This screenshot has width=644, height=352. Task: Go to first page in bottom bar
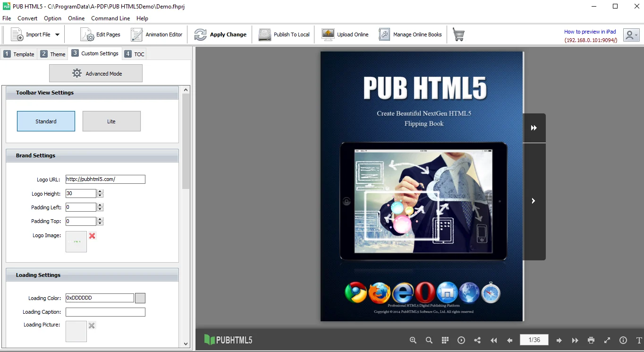pyautogui.click(x=494, y=340)
